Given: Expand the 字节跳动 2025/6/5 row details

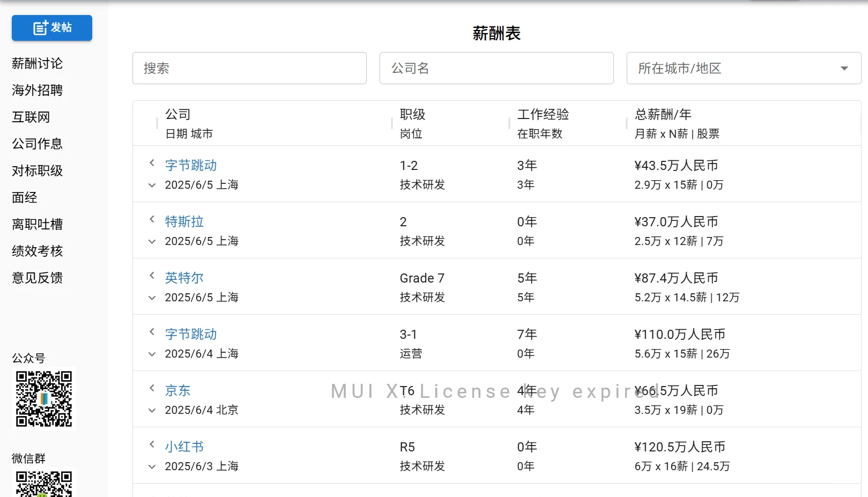Looking at the screenshot, I should (x=152, y=185).
